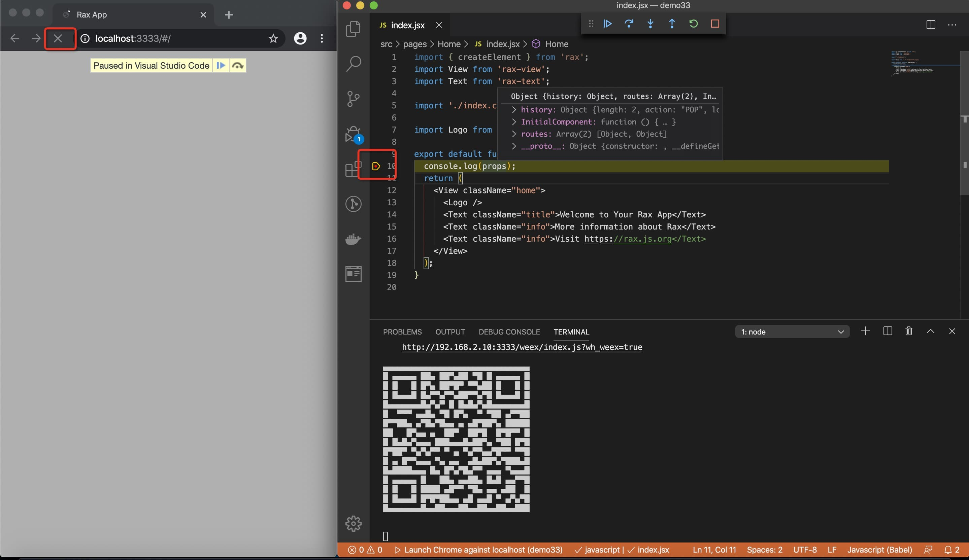Screen dimensions: 969x560
Task: Switch to the Debug Console tab
Action: point(509,332)
